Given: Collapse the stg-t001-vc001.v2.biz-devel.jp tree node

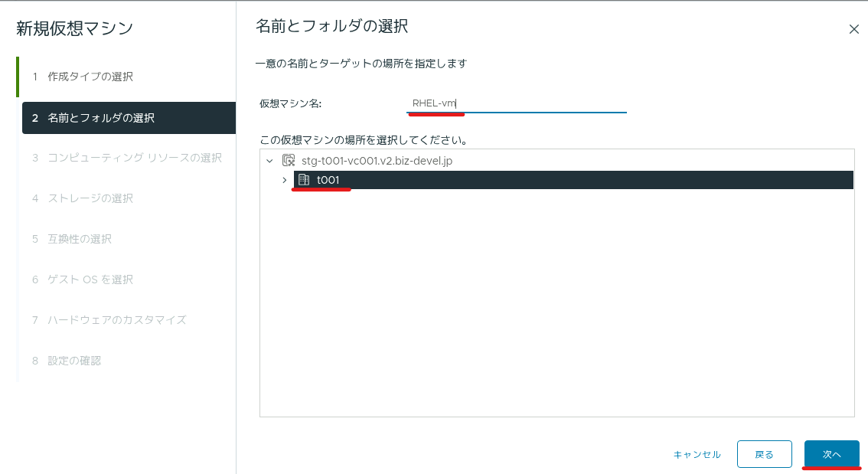Looking at the screenshot, I should click(x=269, y=161).
